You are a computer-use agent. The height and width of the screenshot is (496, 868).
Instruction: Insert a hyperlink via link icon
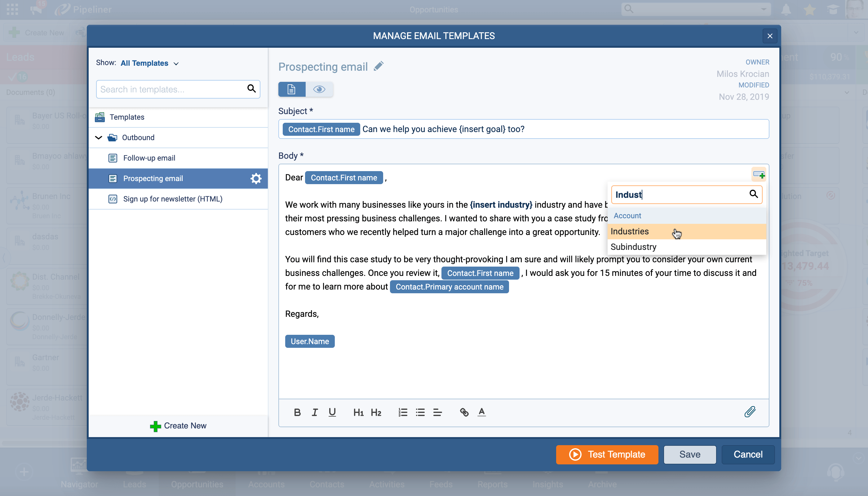(x=464, y=413)
